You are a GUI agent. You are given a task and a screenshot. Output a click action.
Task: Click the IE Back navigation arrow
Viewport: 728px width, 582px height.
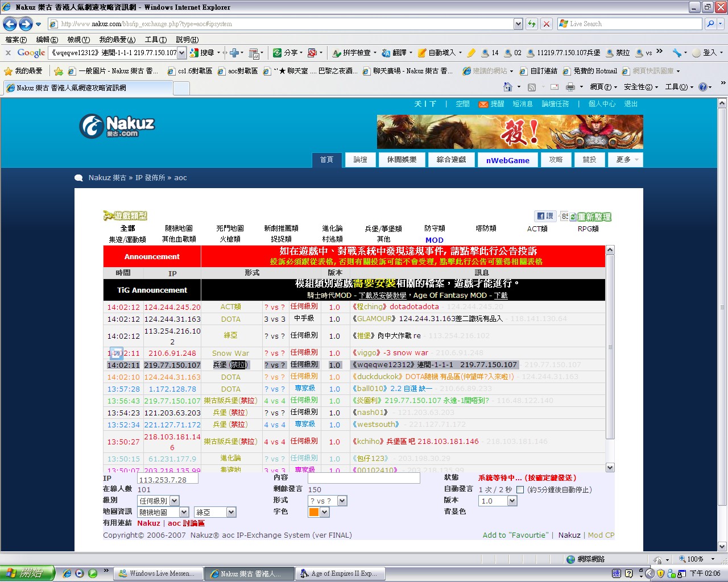[x=10, y=24]
